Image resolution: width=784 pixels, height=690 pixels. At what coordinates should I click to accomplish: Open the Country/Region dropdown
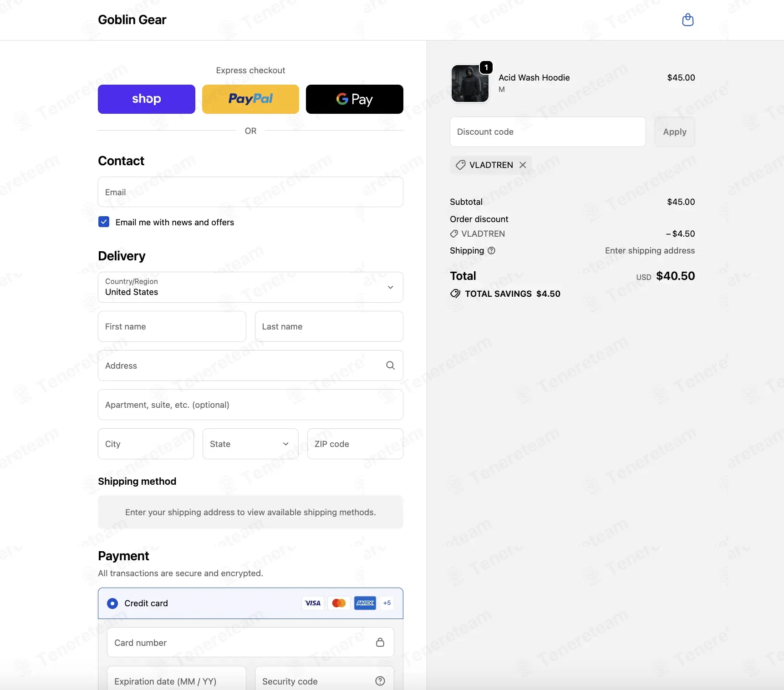click(250, 287)
